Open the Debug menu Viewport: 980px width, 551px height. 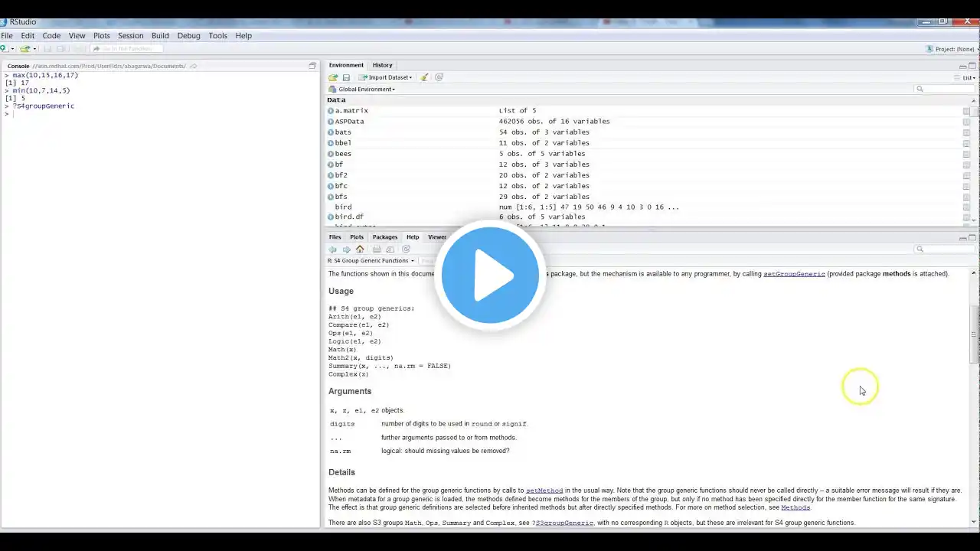pyautogui.click(x=189, y=36)
